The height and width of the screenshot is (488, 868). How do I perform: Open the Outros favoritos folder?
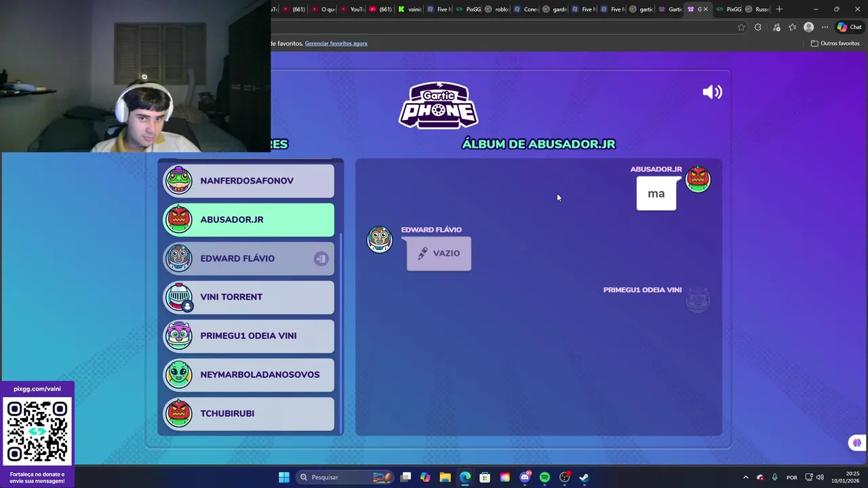[x=835, y=43]
